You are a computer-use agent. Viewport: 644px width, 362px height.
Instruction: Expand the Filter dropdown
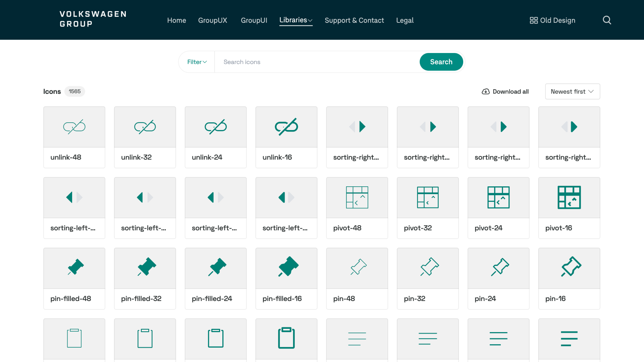197,62
